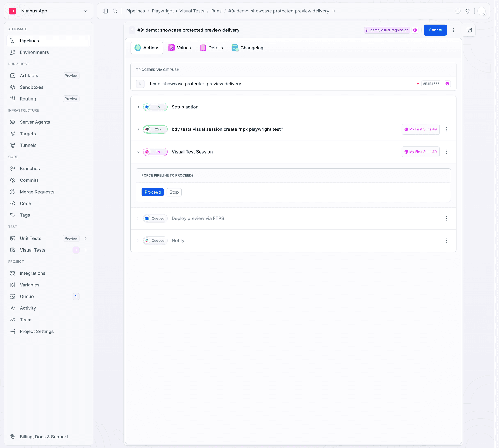
Task: Expand run view to fullscreen
Action: pos(469,30)
